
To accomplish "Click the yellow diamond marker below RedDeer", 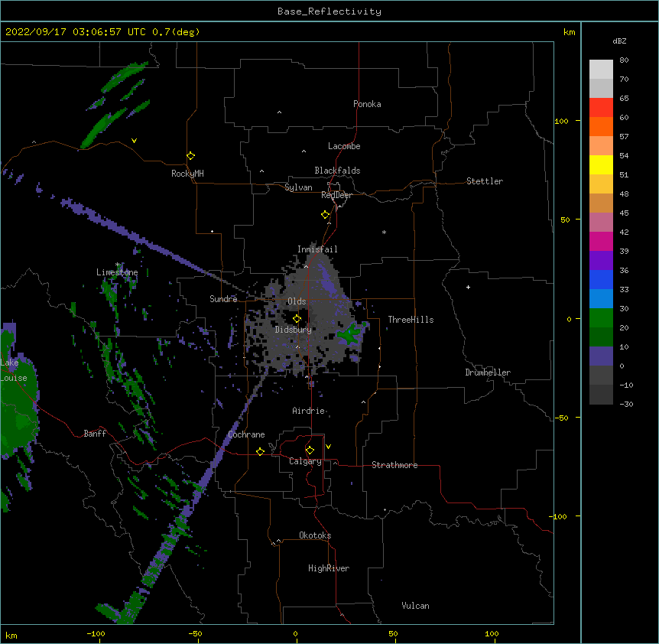I will [x=325, y=215].
